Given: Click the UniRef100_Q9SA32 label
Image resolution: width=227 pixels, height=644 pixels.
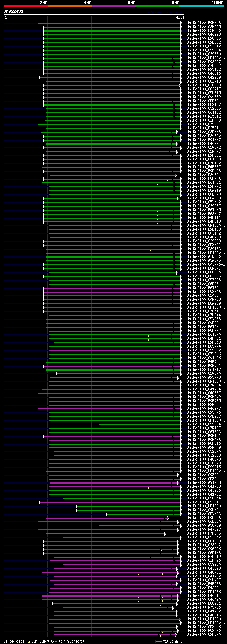Looking at the screenshot, I should coord(204,350).
